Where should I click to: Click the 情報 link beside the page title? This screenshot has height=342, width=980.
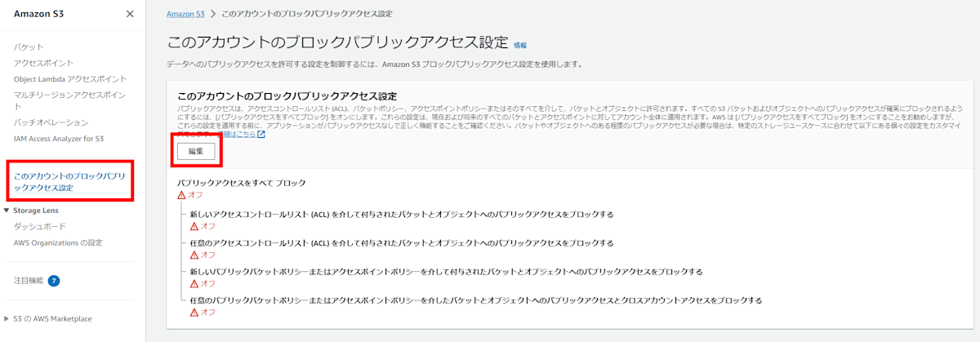pos(520,45)
